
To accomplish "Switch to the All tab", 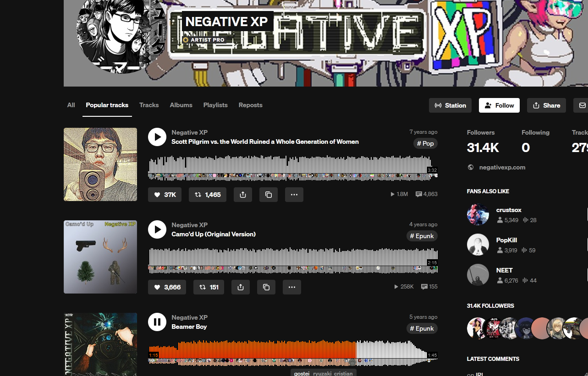I will click(71, 105).
